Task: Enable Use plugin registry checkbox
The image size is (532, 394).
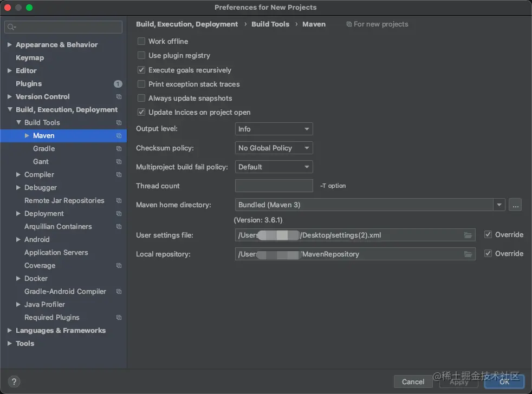Action: pos(141,55)
